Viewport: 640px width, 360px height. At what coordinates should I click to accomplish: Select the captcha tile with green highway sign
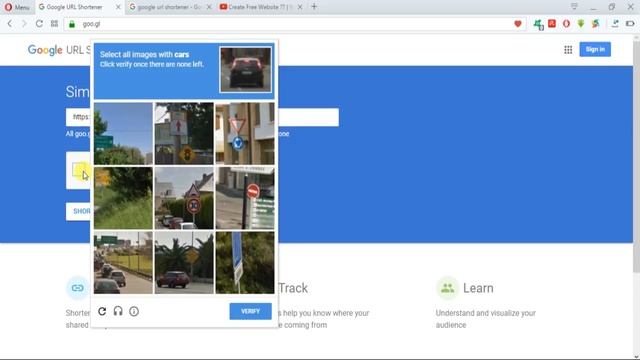(x=123, y=133)
